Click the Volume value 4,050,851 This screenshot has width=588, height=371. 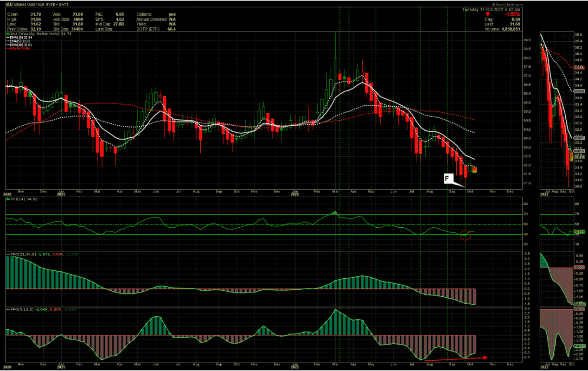511,29
